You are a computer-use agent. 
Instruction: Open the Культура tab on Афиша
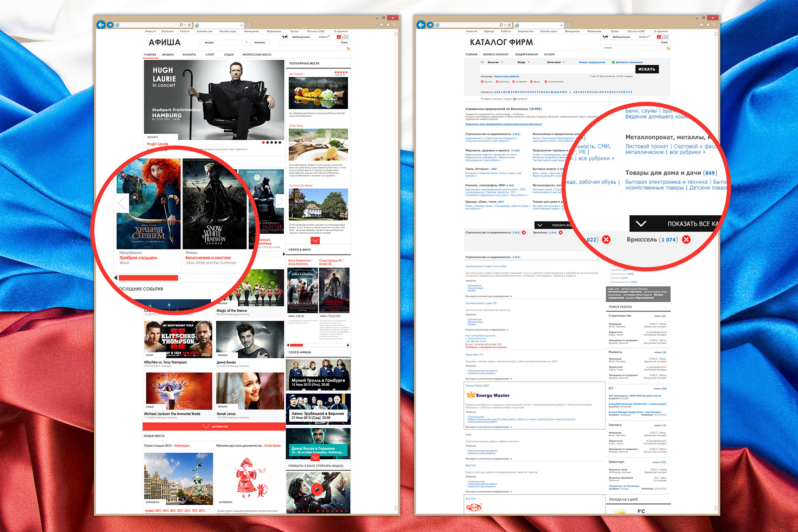(189, 55)
